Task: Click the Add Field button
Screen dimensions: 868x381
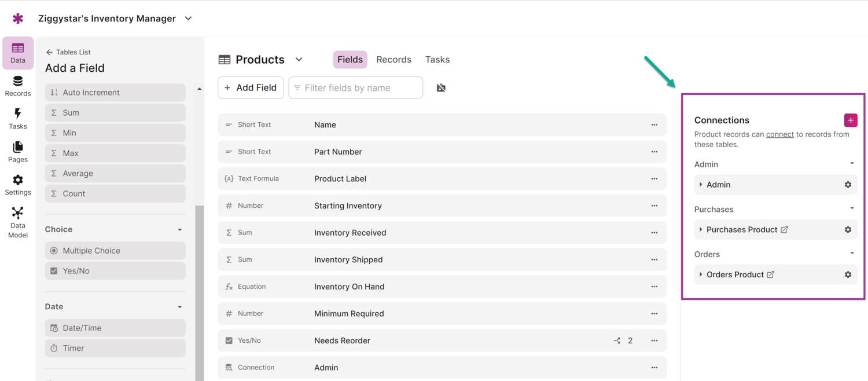Action: point(251,88)
